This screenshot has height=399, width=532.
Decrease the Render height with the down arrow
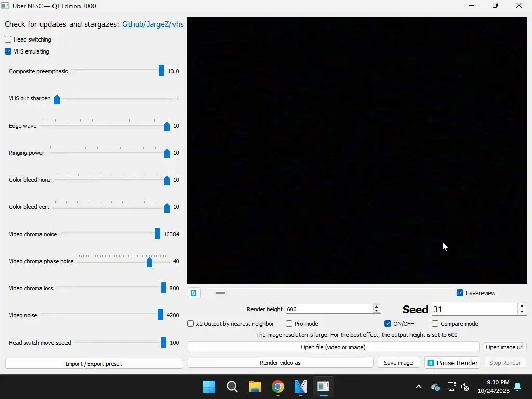coord(376,311)
